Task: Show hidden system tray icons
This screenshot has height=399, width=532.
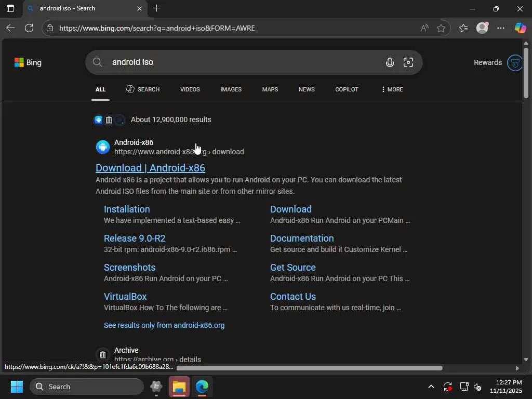Action: [x=431, y=387]
